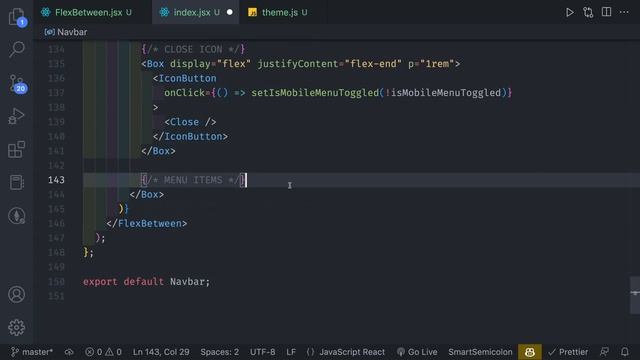The image size is (640, 360).
Task: Click setIsMobileMenuToggled in onClick line
Action: 315,93
